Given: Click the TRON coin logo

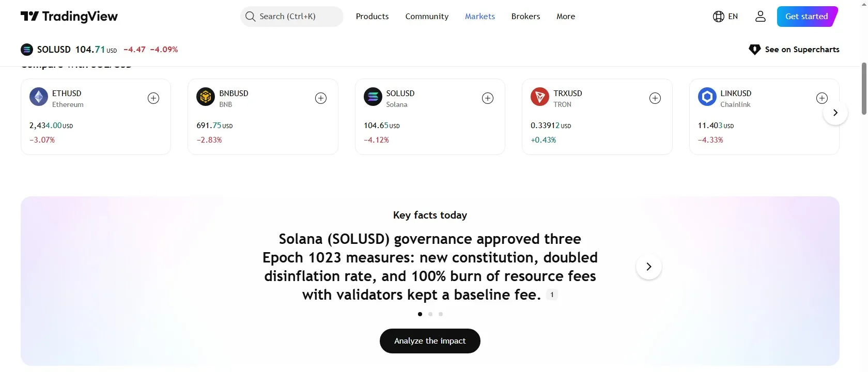Looking at the screenshot, I should [x=540, y=97].
